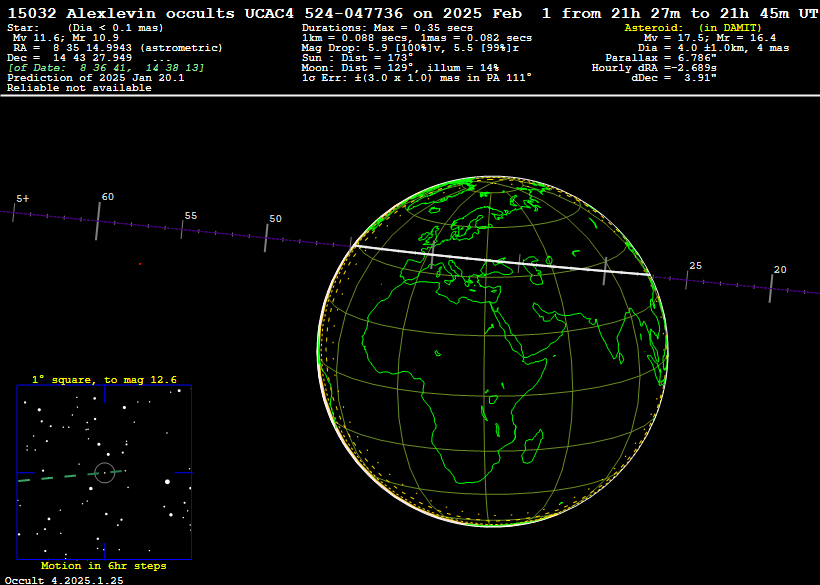The image size is (820, 585).
Task: Click the title text '15032 Alexlevin occults UCAC4 524-047736'
Action: point(206,14)
